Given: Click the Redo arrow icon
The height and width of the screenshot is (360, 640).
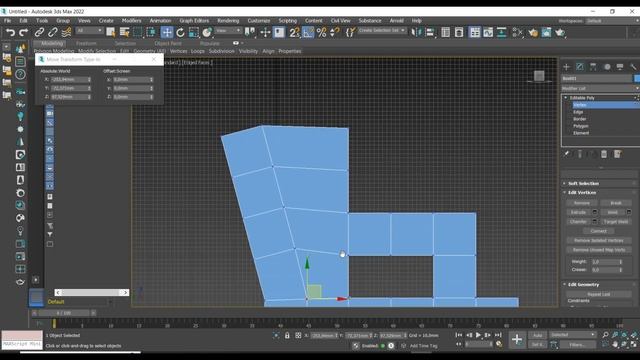Looking at the screenshot, I should (x=24, y=32).
